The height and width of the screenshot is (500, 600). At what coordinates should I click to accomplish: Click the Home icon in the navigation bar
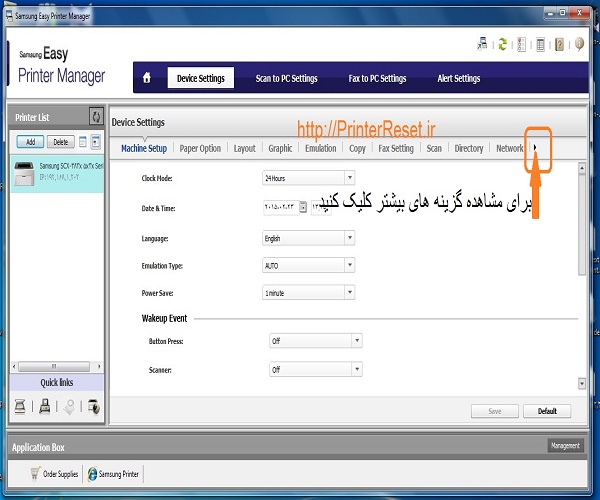pos(146,78)
